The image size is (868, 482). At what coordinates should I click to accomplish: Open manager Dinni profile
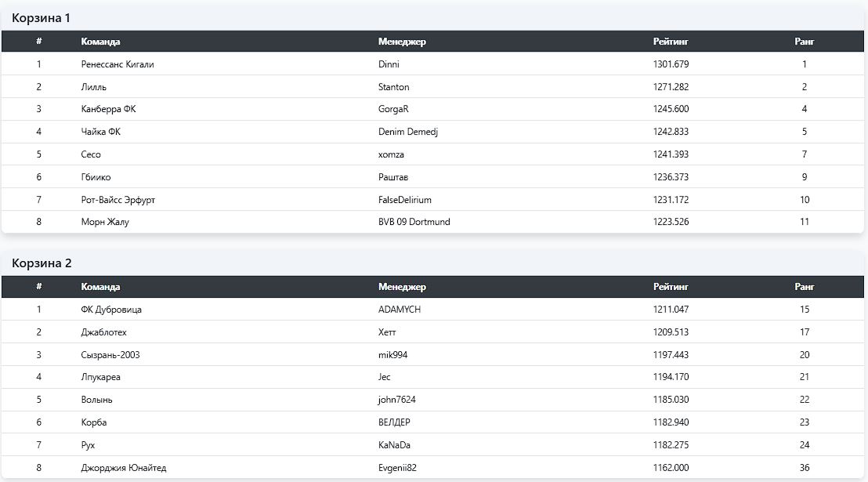click(389, 64)
